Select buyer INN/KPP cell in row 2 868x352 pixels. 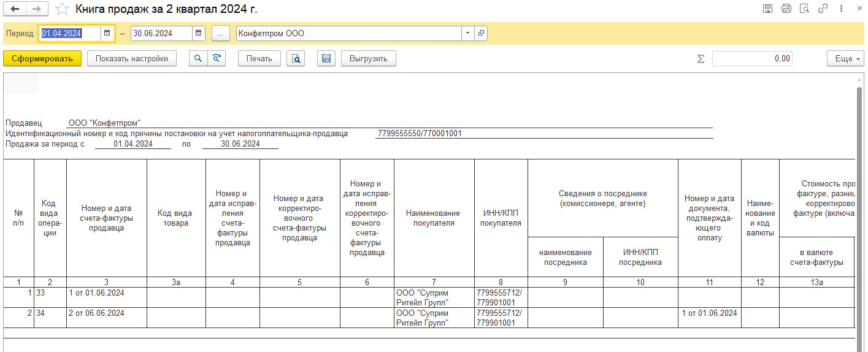coord(501,317)
